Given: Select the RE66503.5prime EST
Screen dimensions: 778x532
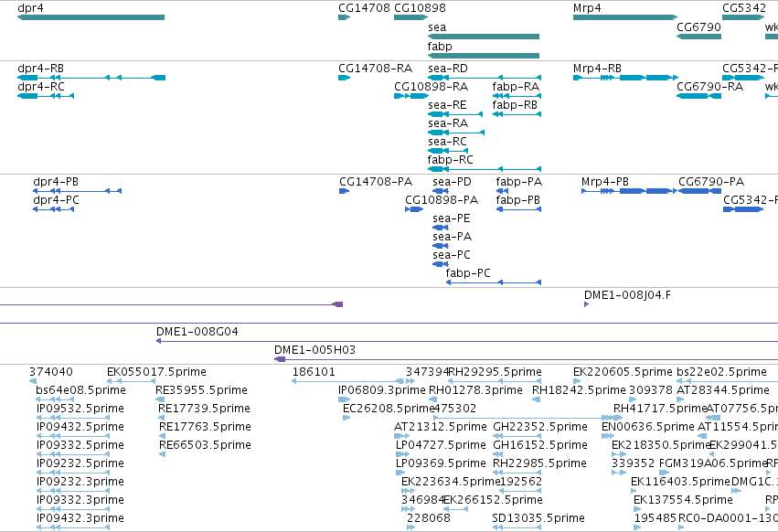Looking at the screenshot, I should pyautogui.click(x=162, y=454).
